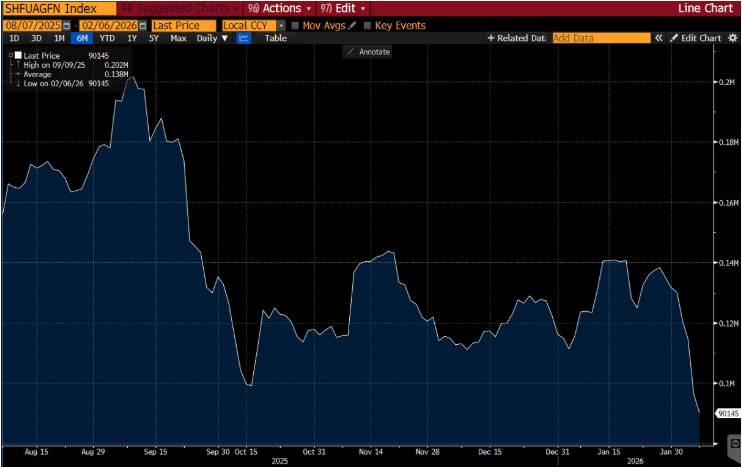The image size is (742, 467).
Task: Open the end date calendar picker
Action: [x=142, y=26]
